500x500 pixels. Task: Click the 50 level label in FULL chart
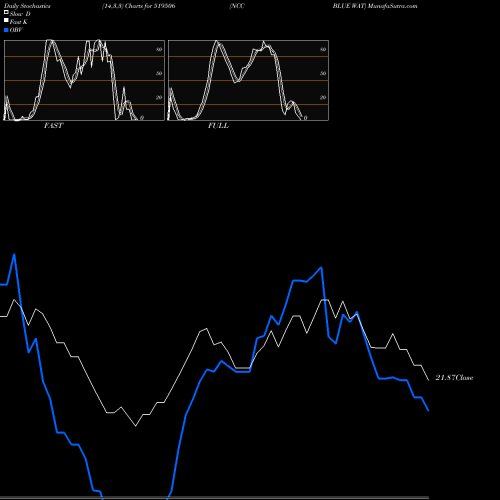[323, 73]
